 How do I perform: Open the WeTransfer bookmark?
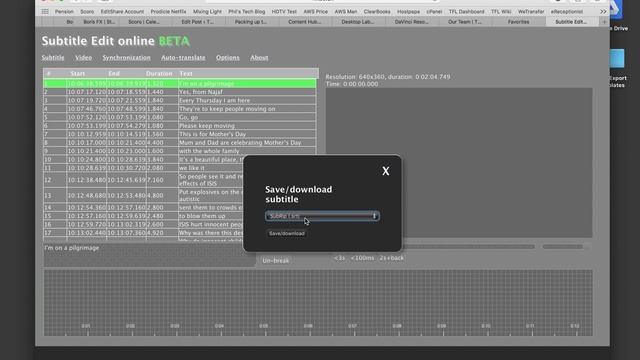[x=531, y=11]
